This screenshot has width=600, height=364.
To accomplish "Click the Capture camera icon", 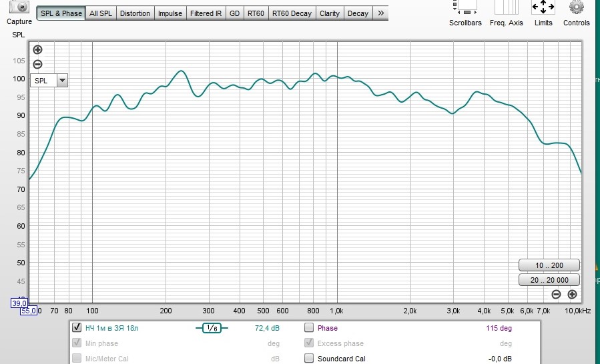I will click(x=19, y=7).
